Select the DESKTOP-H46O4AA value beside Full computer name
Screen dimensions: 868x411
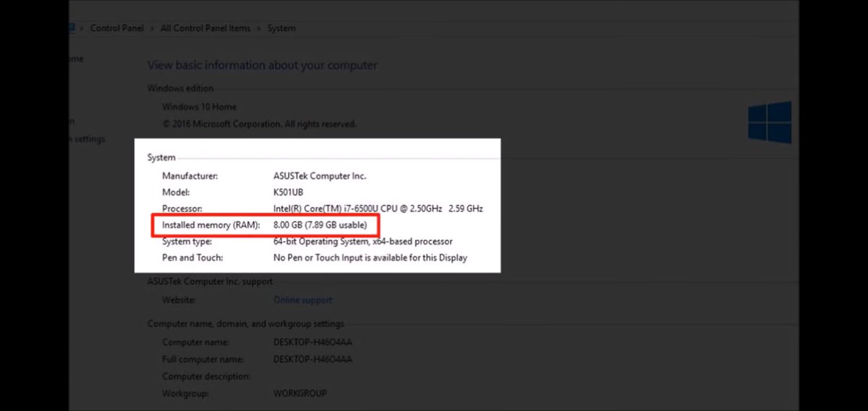(x=312, y=359)
